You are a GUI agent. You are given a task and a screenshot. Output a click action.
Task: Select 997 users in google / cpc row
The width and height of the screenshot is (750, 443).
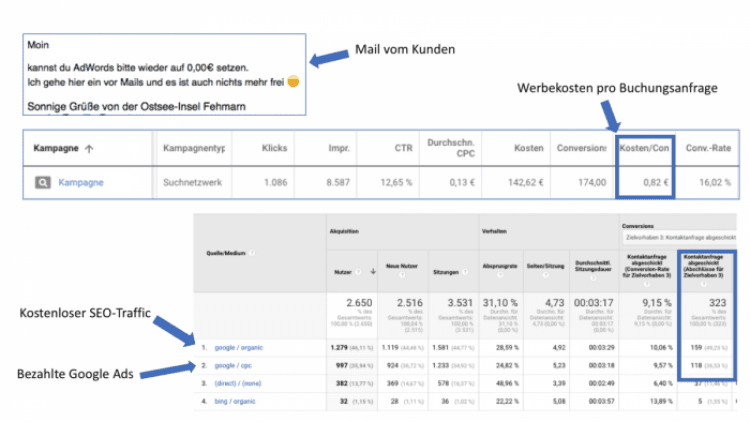342,365
